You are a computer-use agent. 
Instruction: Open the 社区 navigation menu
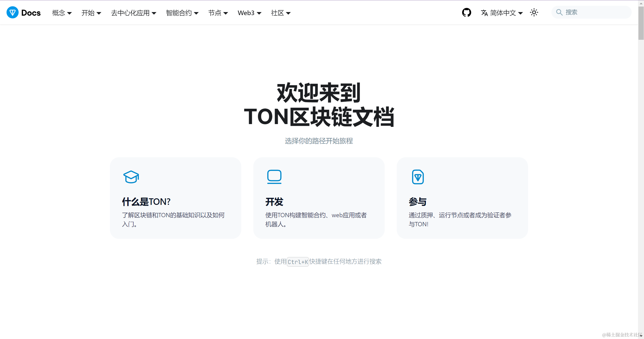click(280, 13)
